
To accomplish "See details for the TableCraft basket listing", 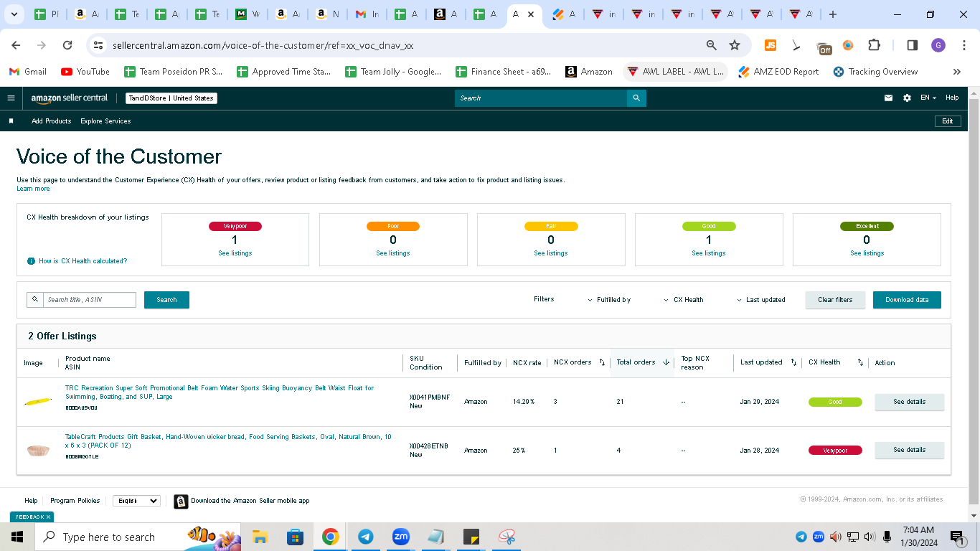I will tap(909, 450).
